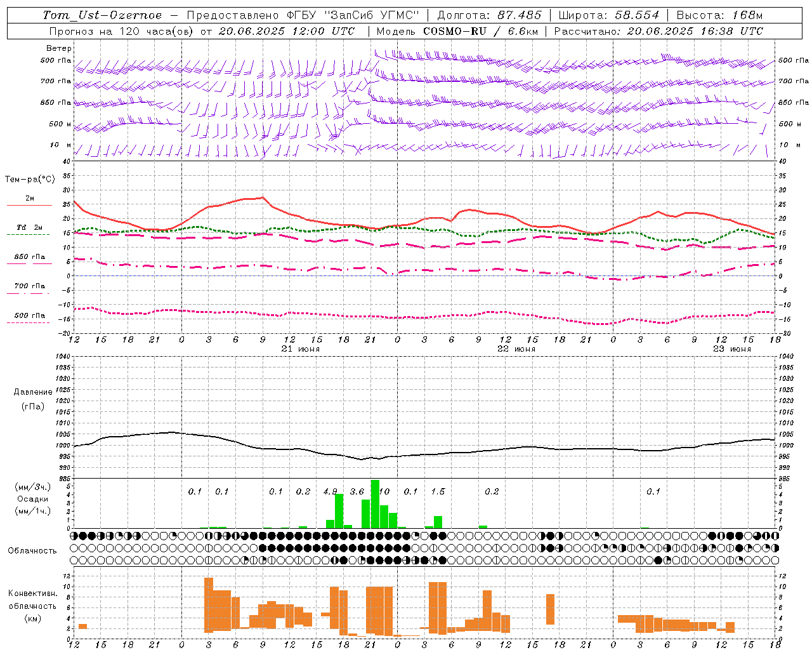812x650 pixels.
Task: Click the 1.5 precipitation total
Action: click(438, 492)
